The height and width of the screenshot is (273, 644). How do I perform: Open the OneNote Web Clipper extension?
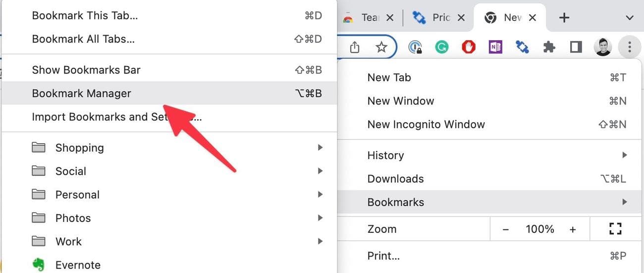[495, 47]
